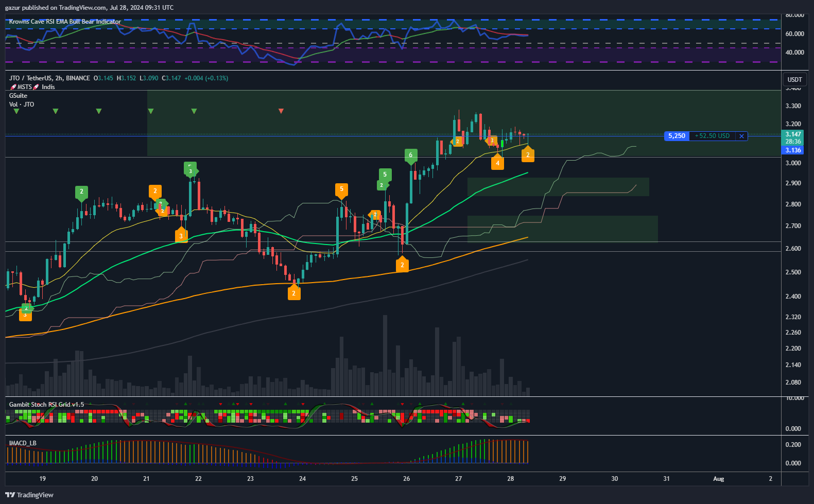The width and height of the screenshot is (814, 504).
Task: Click the high price value H3.152
Action: pyautogui.click(x=127, y=78)
